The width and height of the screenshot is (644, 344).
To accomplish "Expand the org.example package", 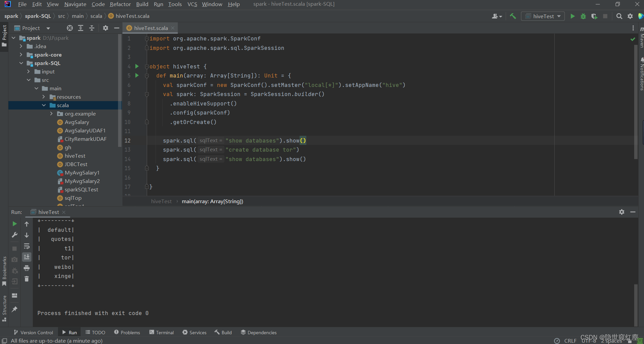I will tap(51, 114).
